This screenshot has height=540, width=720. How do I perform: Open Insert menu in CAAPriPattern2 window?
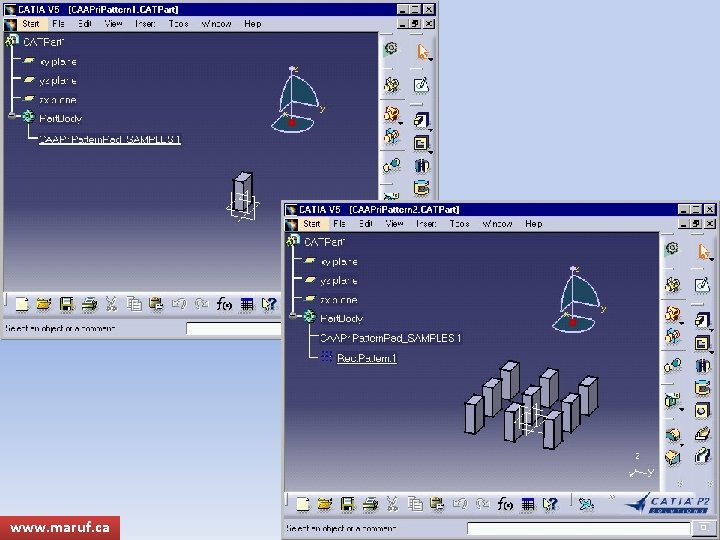[426, 224]
